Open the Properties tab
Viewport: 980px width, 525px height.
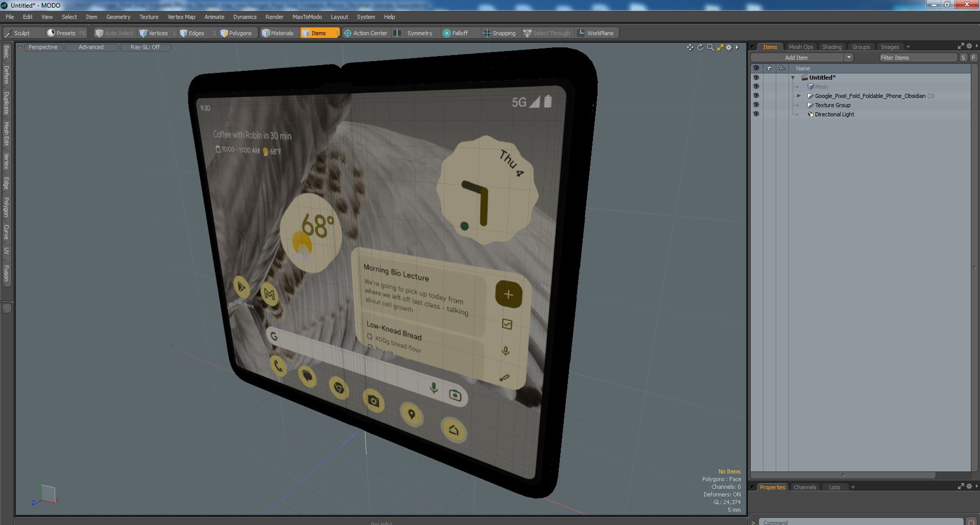(x=772, y=487)
